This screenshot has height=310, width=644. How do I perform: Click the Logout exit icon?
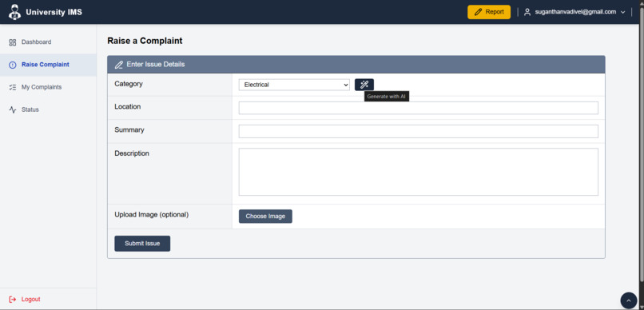13,300
